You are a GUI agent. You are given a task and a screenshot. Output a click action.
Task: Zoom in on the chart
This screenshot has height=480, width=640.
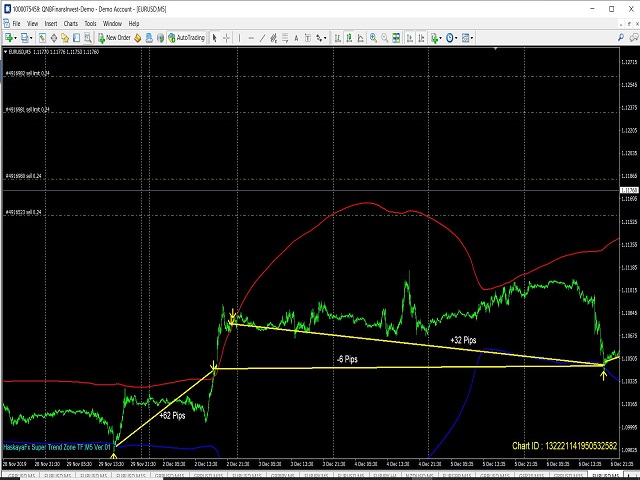point(373,38)
